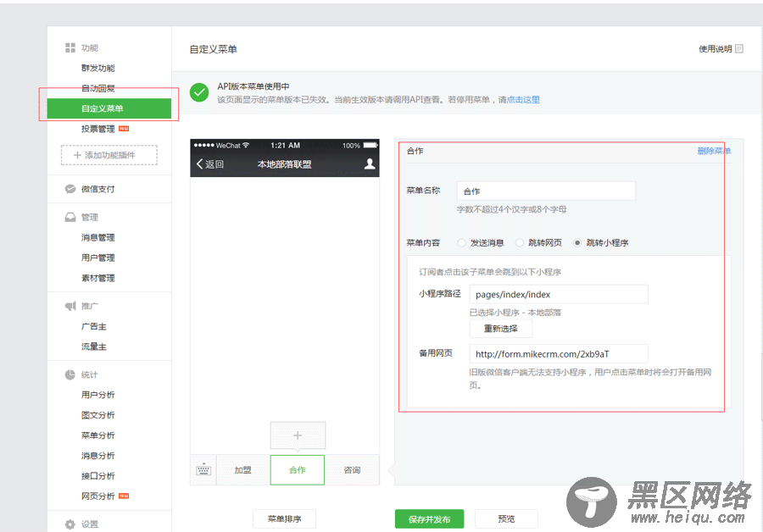Open 菜单分析 in the sidebar
Screen dimensions: 763x532
[x=97, y=435]
